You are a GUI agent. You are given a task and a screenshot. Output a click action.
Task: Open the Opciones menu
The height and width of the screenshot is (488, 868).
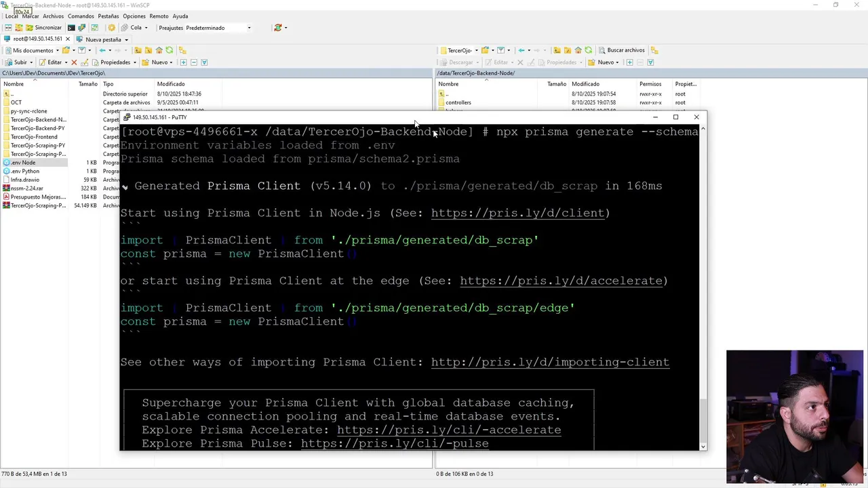tap(134, 16)
